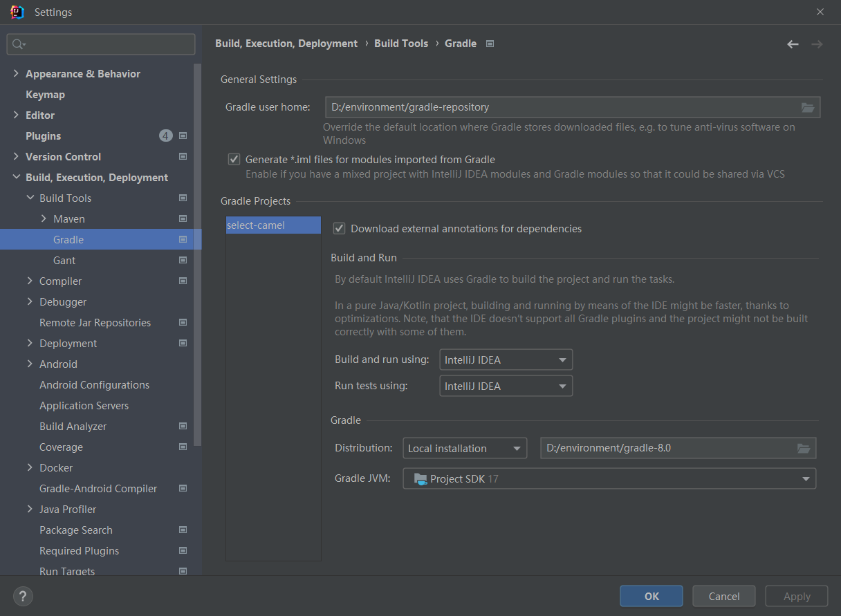Screen dimensions: 841x616
Task: Click the Cancel button
Action: [724, 596]
